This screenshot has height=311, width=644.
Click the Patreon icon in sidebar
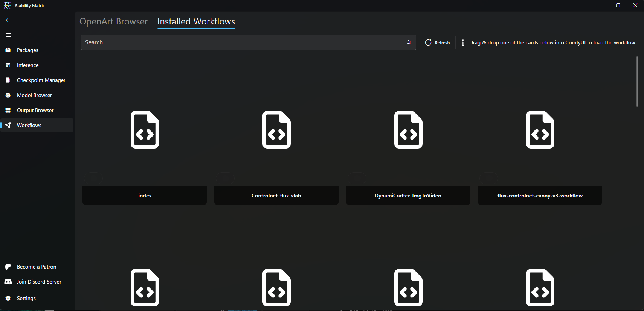coord(8,267)
